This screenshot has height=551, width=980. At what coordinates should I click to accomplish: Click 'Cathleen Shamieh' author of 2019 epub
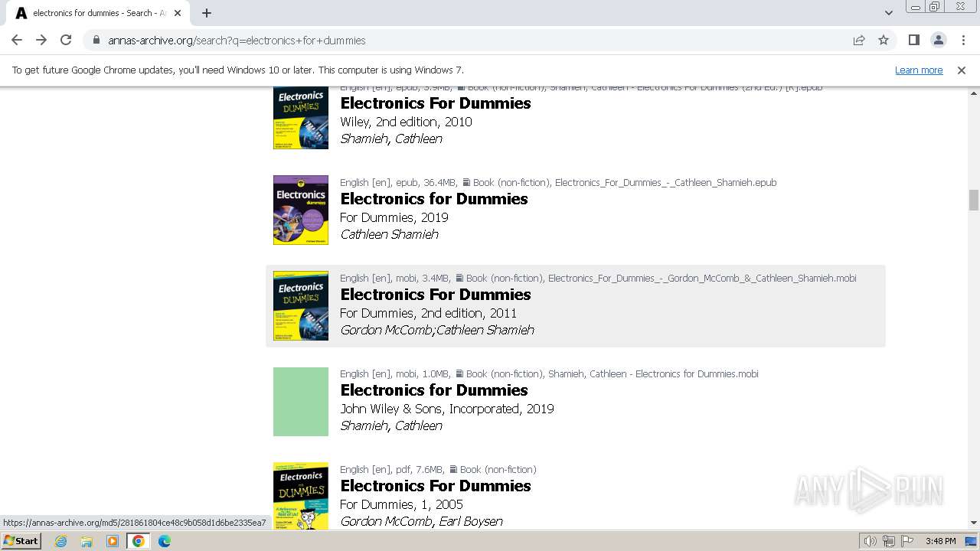coord(389,234)
